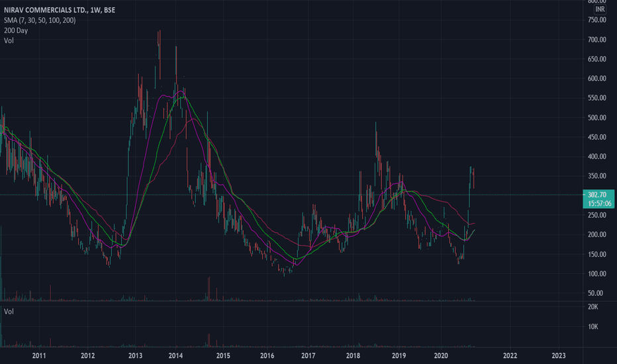Image resolution: width=617 pixels, height=364 pixels.
Task: Click the 2022 label on time axis
Action: pos(510,356)
